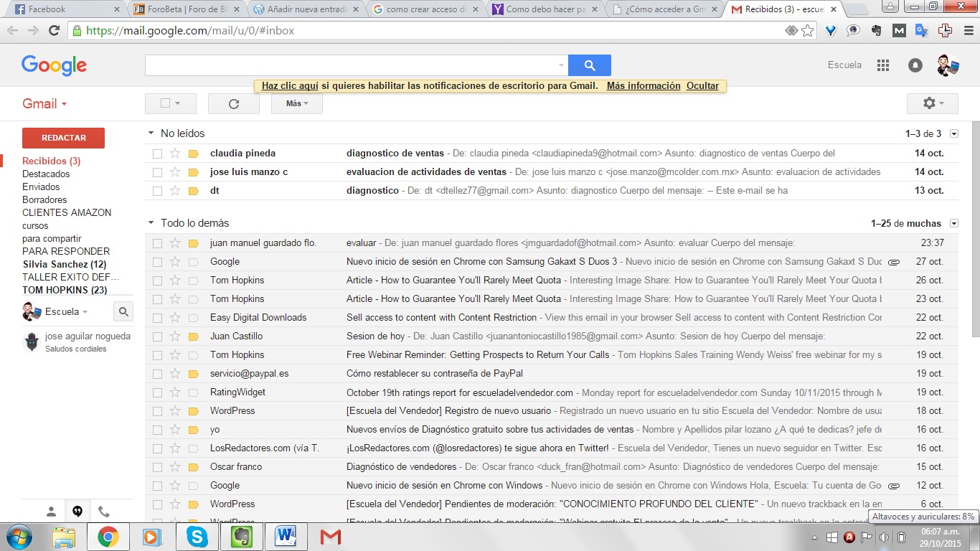Open the Windows Start button
This screenshot has height=551, width=980.
coord(18,537)
